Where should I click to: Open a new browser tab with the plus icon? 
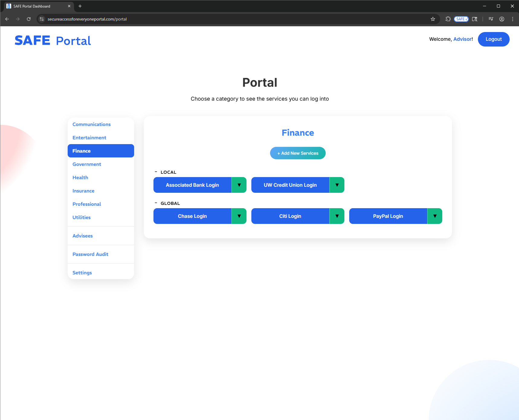click(x=80, y=6)
